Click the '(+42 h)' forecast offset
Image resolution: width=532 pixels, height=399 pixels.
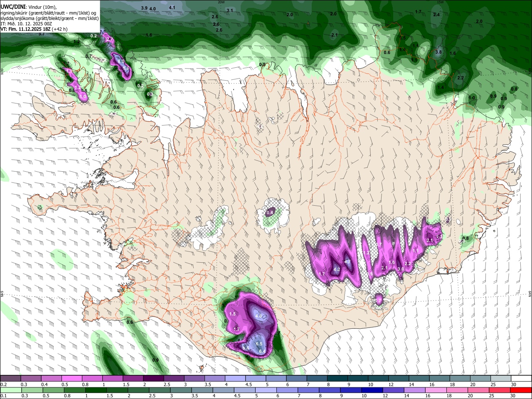(x=59, y=29)
